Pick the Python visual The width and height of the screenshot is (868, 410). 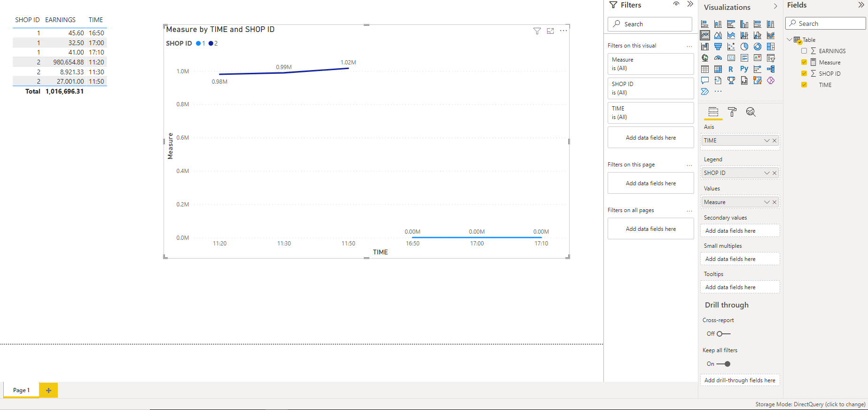click(744, 69)
